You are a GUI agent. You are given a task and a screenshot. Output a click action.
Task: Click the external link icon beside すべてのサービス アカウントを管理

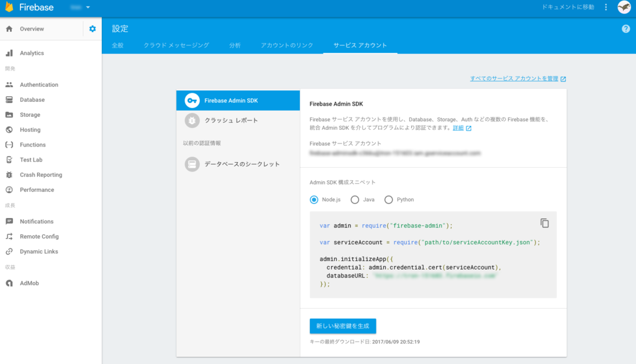tap(563, 79)
